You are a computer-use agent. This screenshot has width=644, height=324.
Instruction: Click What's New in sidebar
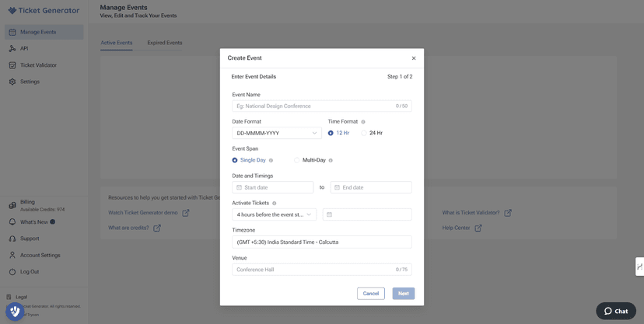click(34, 222)
